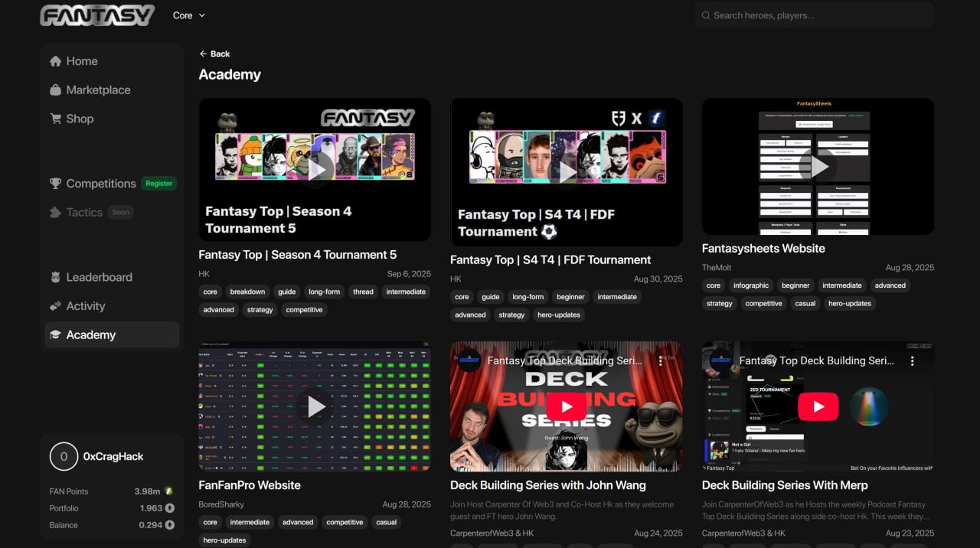
Task: Click the Portfolio ETH coin icon
Action: coord(170,508)
